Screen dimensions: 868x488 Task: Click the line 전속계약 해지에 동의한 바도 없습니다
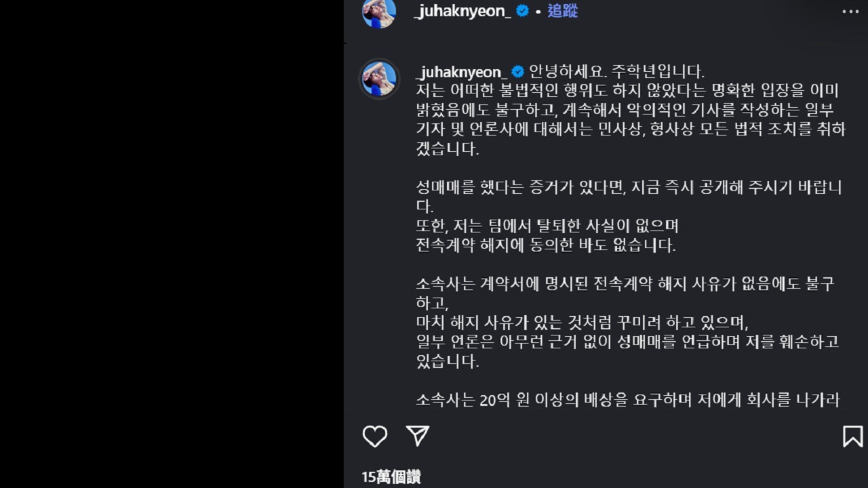pos(546,245)
